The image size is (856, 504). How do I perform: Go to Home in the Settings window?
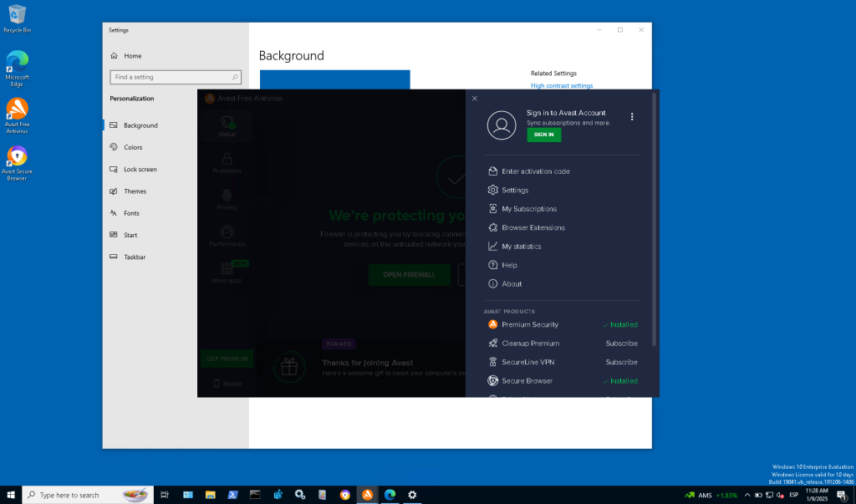(125, 56)
